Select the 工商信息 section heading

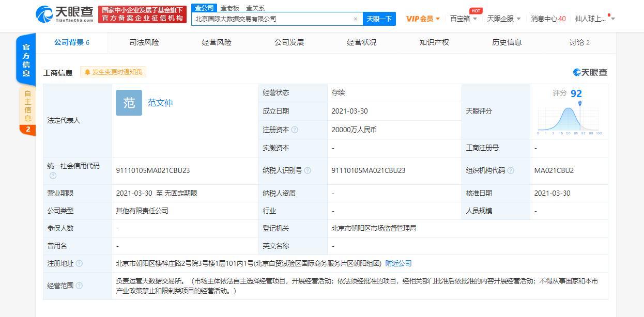coord(58,73)
